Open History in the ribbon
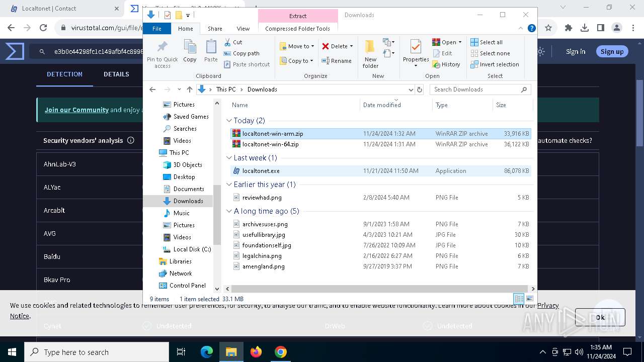Viewport: 644px width, 362px height. pyautogui.click(x=446, y=64)
